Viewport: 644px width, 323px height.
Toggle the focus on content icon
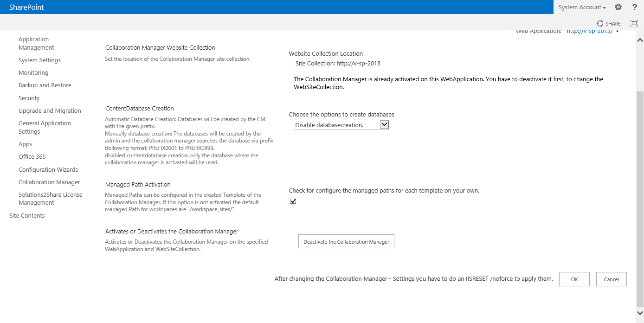[x=634, y=23]
